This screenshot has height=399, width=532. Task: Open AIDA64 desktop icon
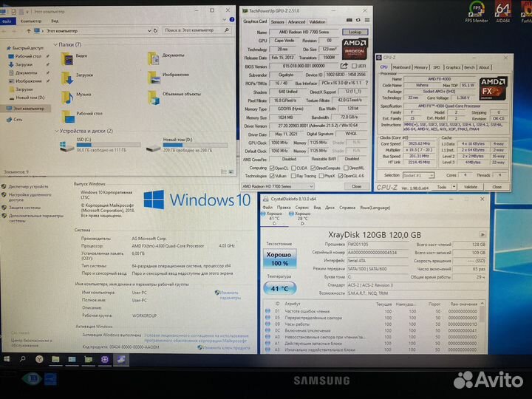(503, 12)
